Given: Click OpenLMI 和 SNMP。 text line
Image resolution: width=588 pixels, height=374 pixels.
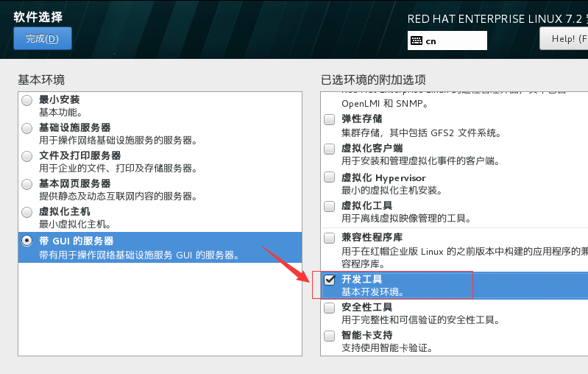Looking at the screenshot, I should point(385,104).
